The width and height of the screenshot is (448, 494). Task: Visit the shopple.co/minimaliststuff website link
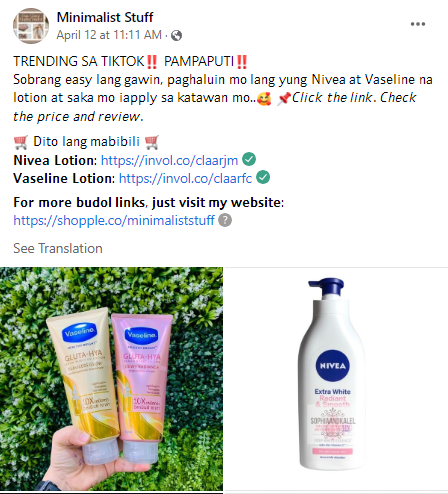tap(114, 221)
